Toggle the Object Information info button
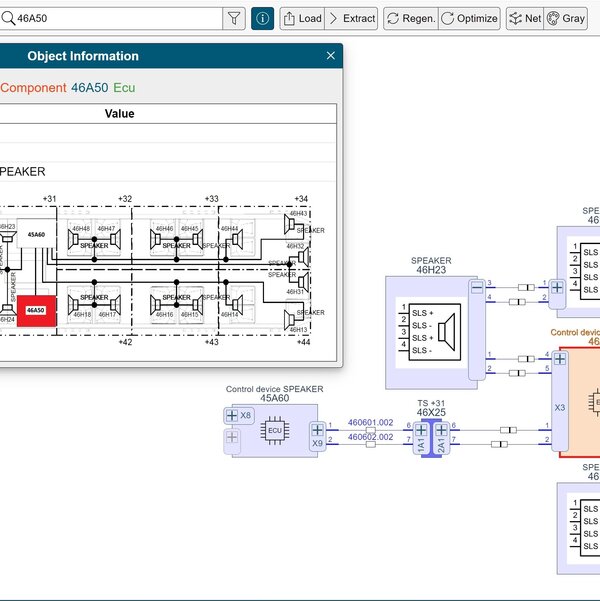The height and width of the screenshot is (601, 600). 263,18
